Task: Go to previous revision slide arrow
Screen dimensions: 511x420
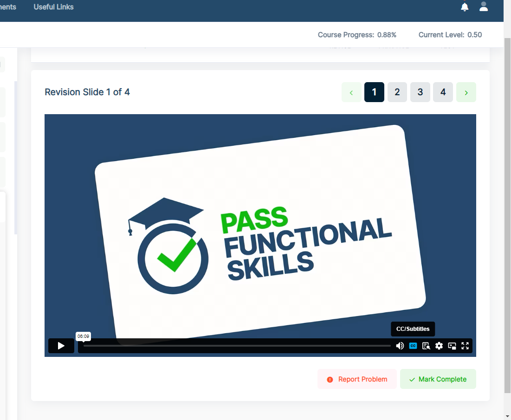Action: pyautogui.click(x=351, y=92)
